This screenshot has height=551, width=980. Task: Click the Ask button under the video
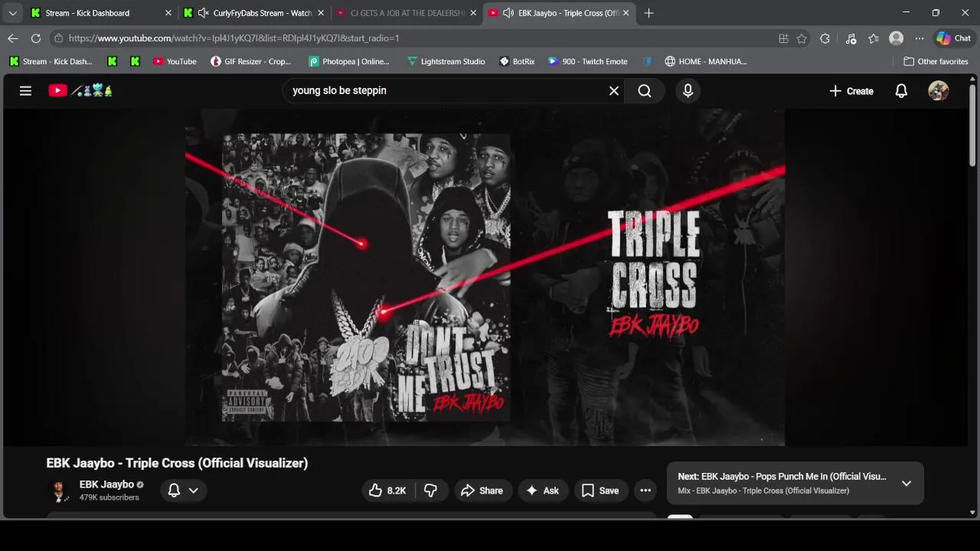click(x=543, y=491)
